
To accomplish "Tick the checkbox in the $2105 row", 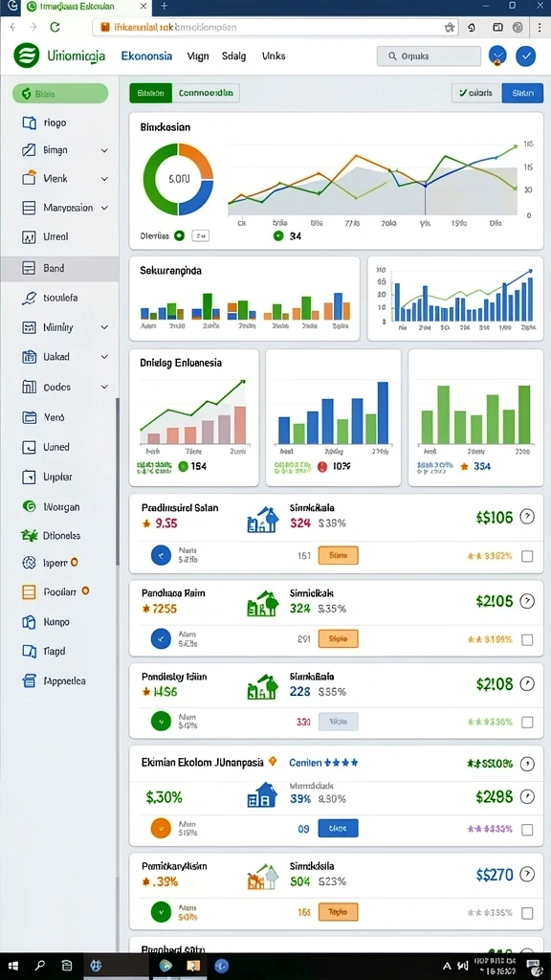I will (x=527, y=639).
